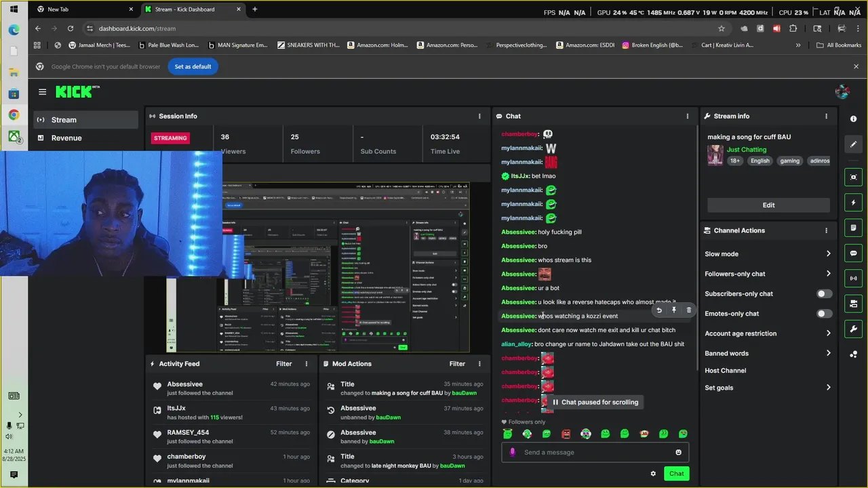
Task: Open the Windows notification center
Action: [x=14, y=475]
